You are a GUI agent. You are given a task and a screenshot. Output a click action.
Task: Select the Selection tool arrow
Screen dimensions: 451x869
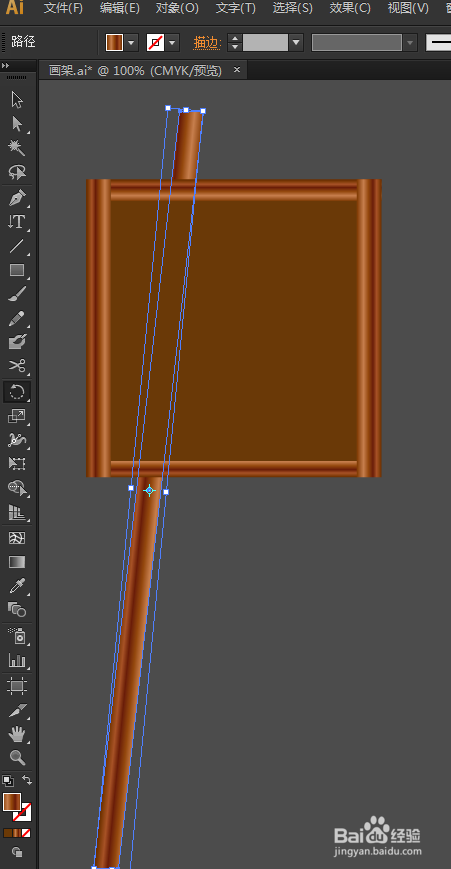(x=17, y=100)
